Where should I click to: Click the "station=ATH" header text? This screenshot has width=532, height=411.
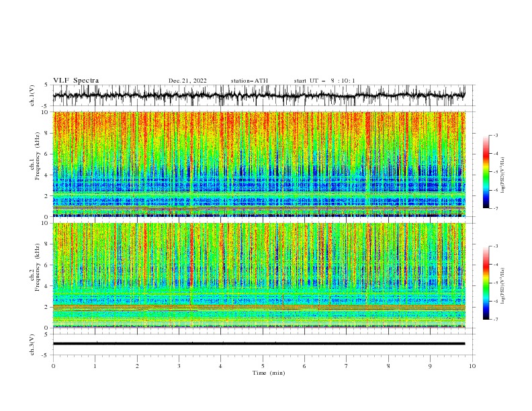(x=249, y=81)
